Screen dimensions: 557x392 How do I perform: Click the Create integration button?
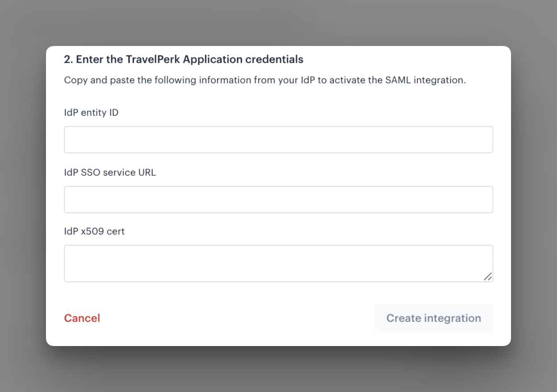[x=434, y=318]
